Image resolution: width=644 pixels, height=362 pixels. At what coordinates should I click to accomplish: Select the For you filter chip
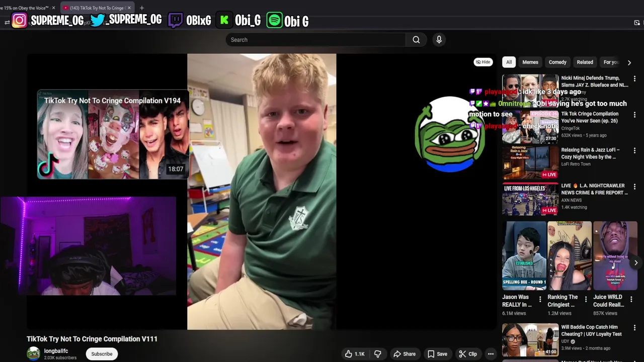point(611,62)
